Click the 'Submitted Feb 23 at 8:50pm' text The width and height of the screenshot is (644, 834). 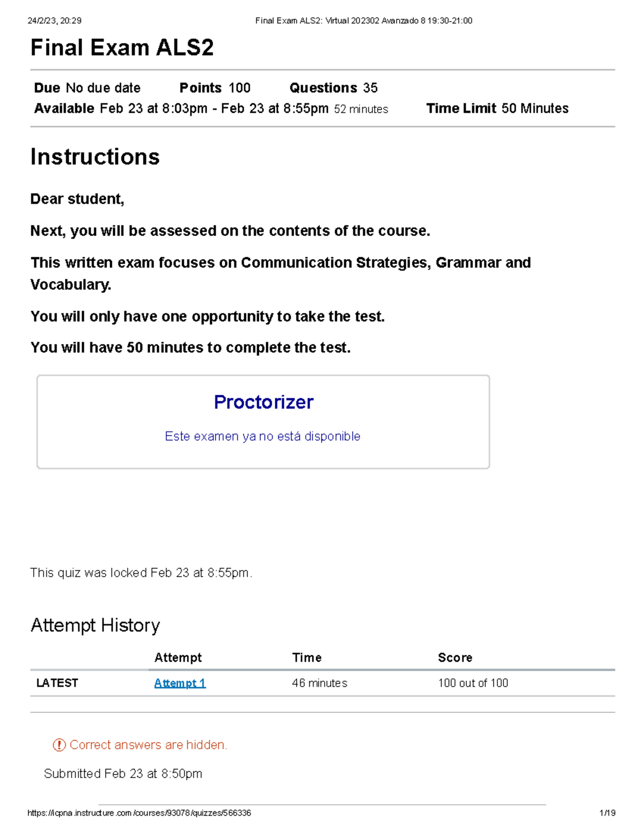point(123,773)
